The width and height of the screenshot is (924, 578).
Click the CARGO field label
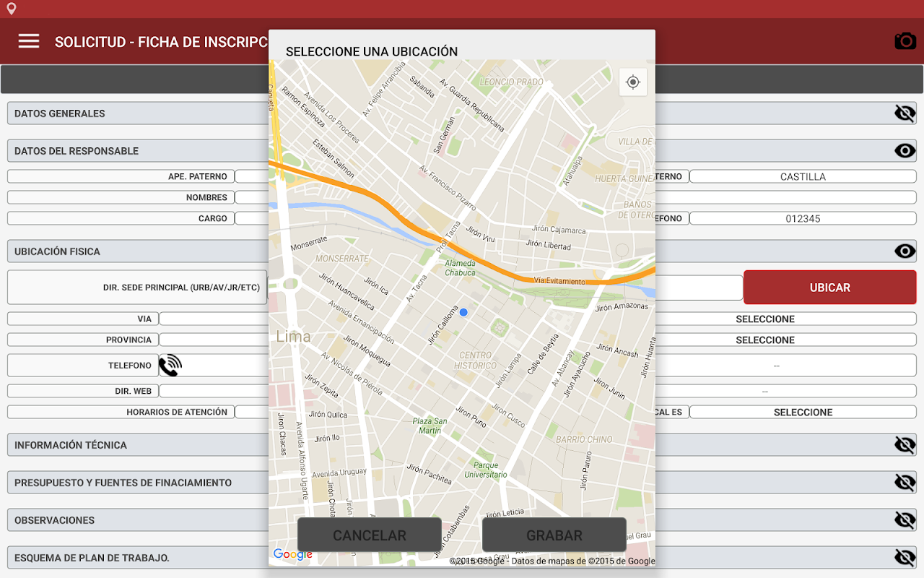click(213, 218)
